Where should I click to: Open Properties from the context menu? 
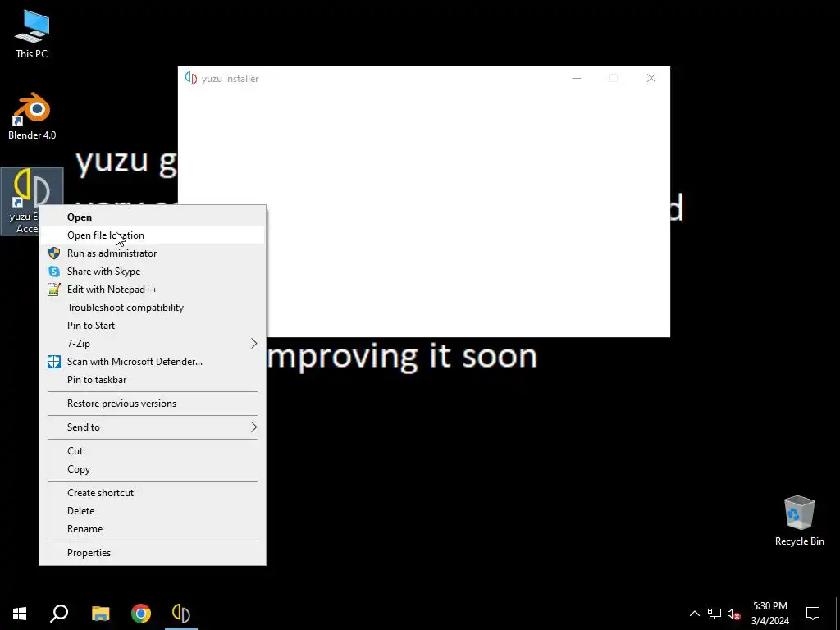pos(152,553)
